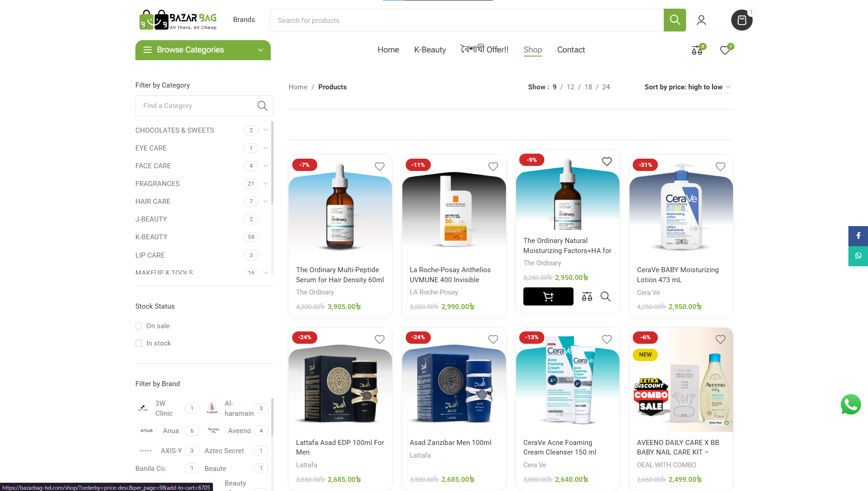Add Lattafa Asad EDP to wishlist
This screenshot has height=491, width=868.
(x=380, y=340)
